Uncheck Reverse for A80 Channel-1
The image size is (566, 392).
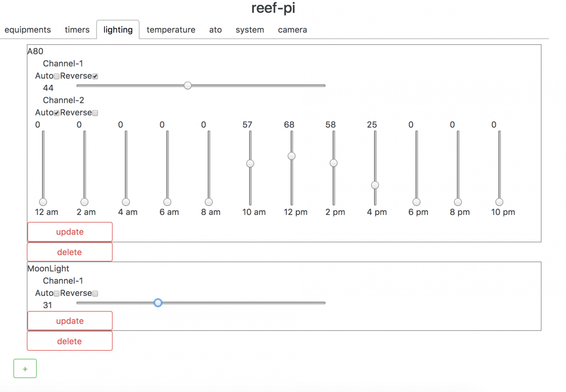[x=95, y=76]
